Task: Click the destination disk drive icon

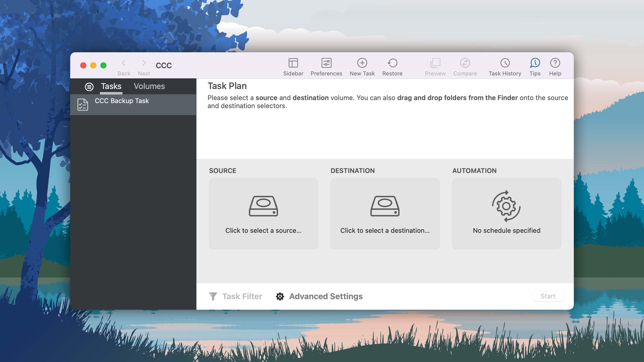Action: point(385,206)
